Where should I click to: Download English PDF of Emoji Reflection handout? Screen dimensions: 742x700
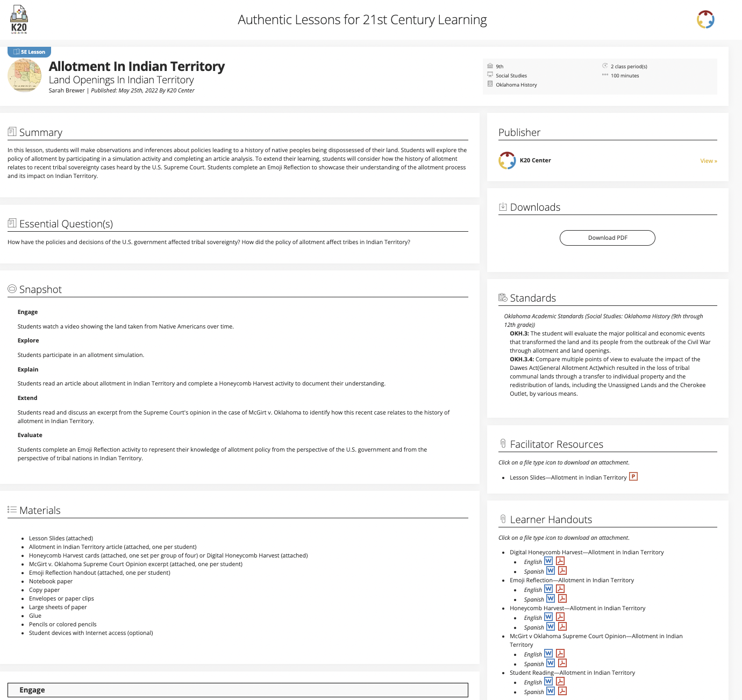[x=560, y=589]
